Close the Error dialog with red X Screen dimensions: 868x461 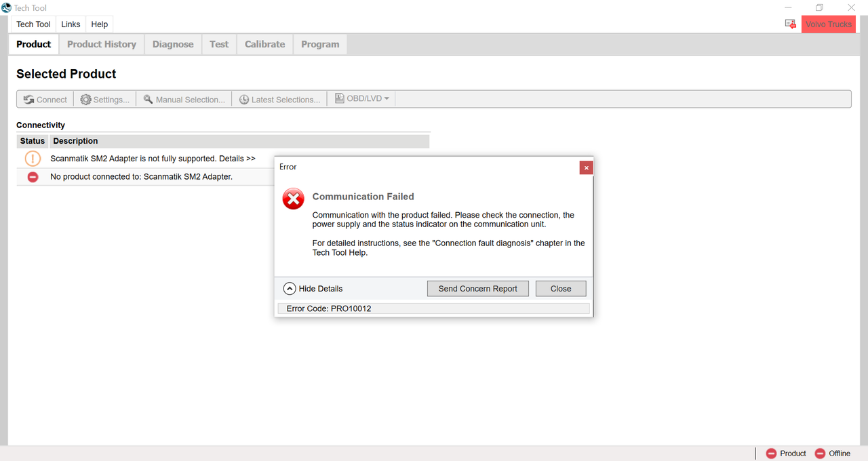[x=587, y=167]
